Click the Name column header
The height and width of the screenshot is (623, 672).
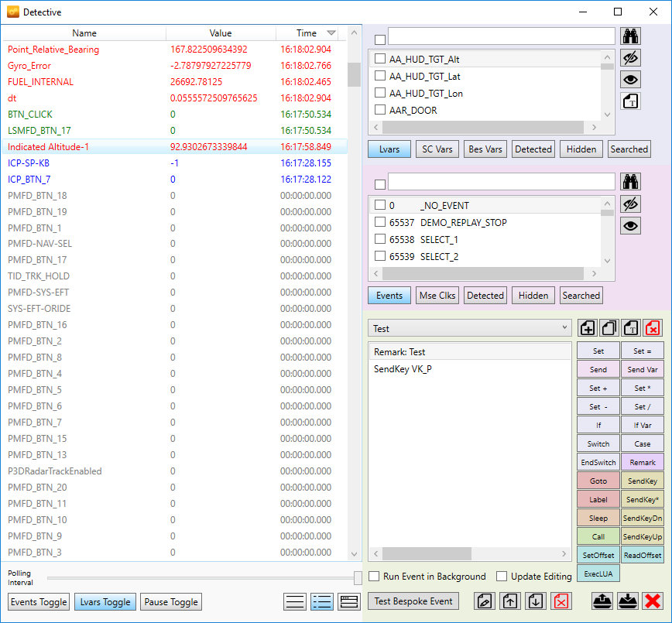[x=84, y=33]
